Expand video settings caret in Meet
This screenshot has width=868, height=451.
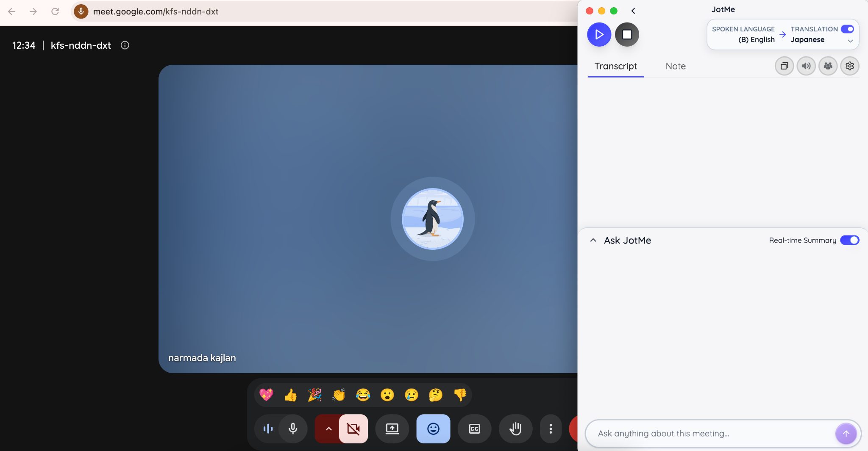[328, 429]
